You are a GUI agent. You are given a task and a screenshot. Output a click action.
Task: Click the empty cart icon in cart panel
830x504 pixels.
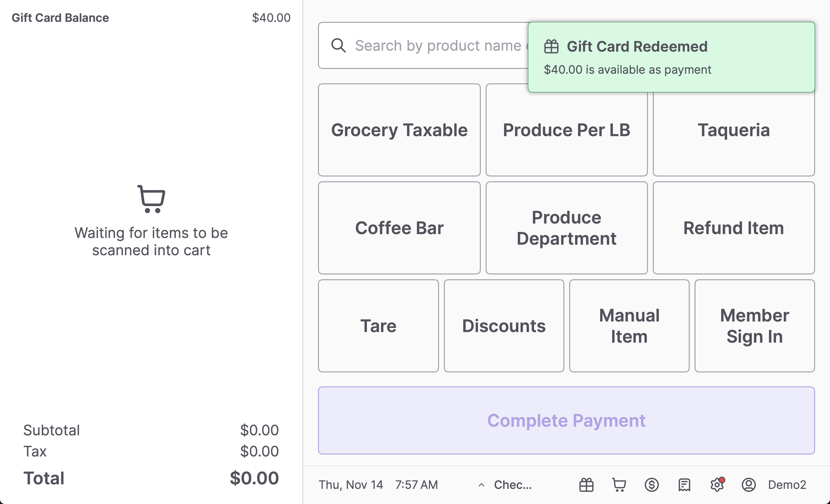pos(151,199)
